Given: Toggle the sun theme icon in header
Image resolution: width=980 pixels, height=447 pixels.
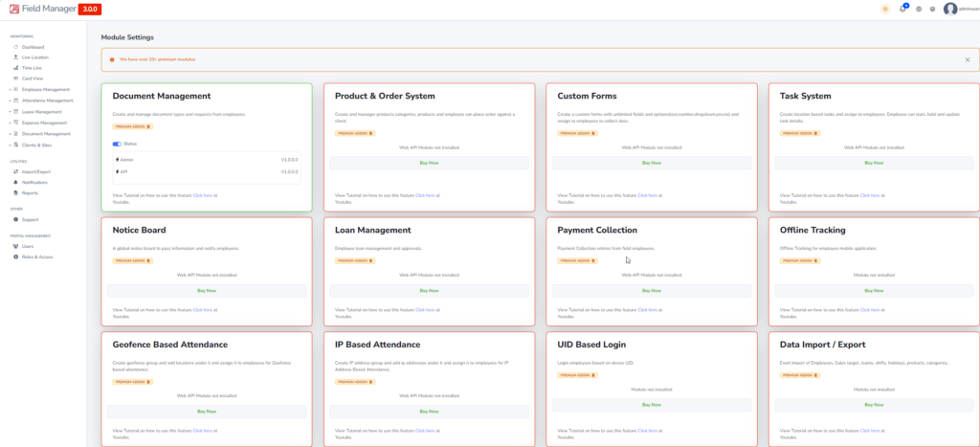Looking at the screenshot, I should (885, 9).
